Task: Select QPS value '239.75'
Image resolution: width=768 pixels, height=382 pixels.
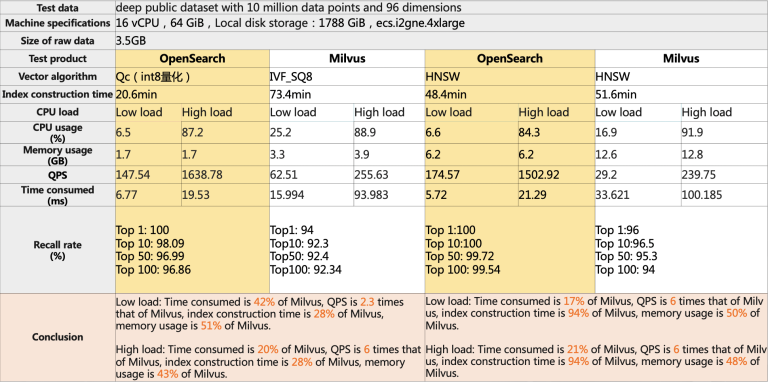Action: [698, 175]
